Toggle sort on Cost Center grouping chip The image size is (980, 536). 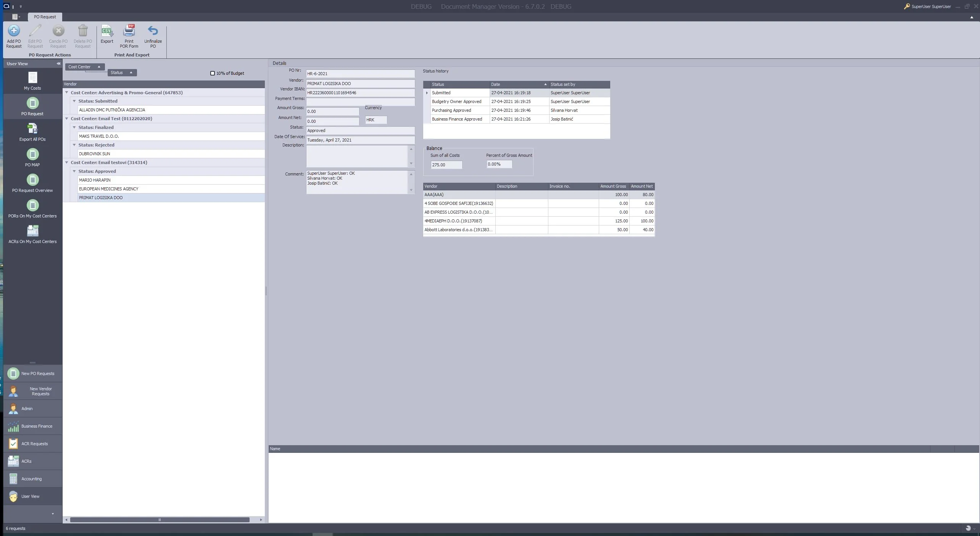[x=85, y=67]
